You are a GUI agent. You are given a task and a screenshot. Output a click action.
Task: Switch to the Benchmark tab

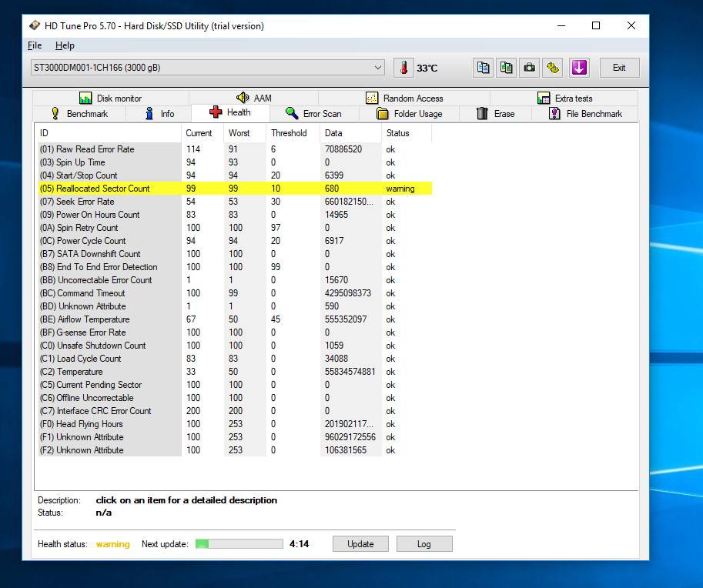(x=79, y=114)
